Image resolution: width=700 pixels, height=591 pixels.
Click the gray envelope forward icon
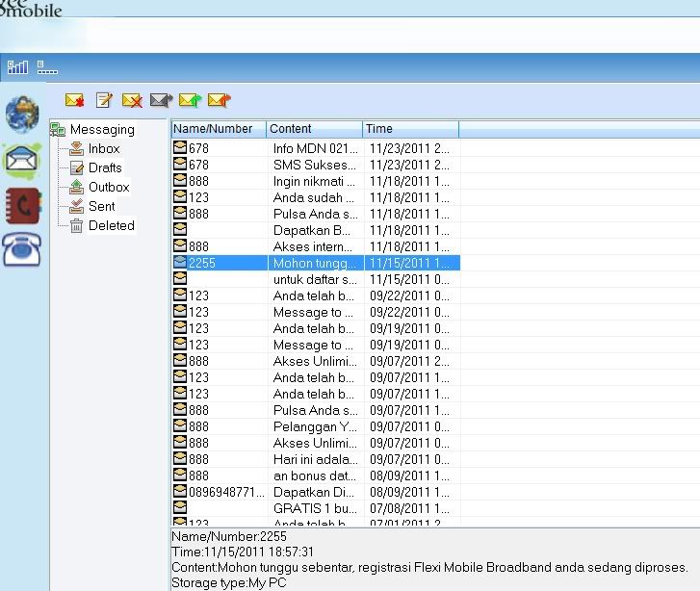(161, 100)
